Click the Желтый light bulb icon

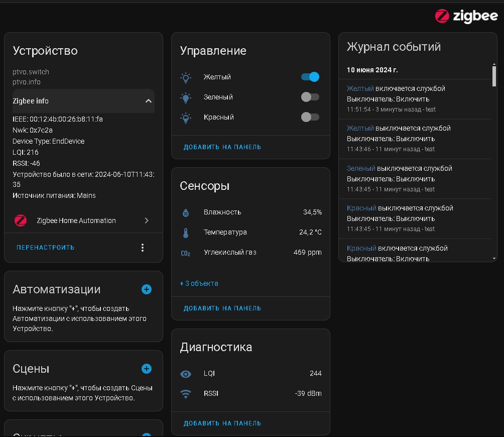[186, 77]
